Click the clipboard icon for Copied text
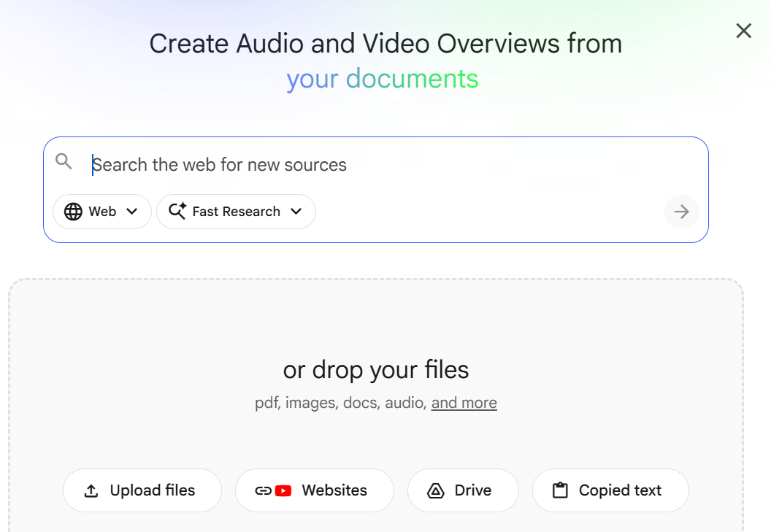Image resolution: width=771 pixels, height=532 pixels. click(x=560, y=490)
